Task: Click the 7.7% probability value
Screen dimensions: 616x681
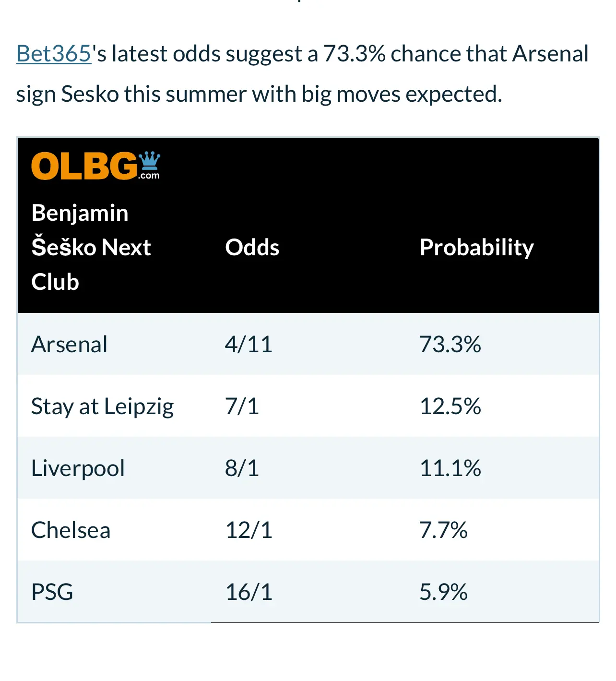Action: pos(443,530)
